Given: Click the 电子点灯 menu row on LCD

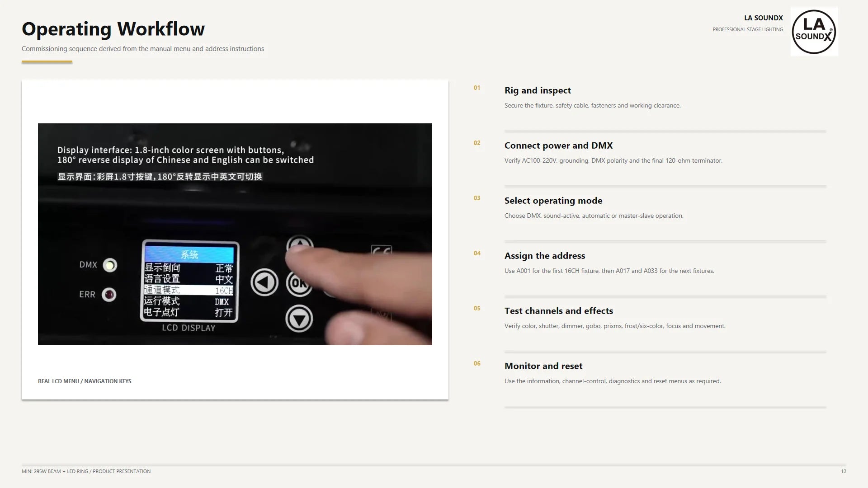Looking at the screenshot, I should coord(189,312).
